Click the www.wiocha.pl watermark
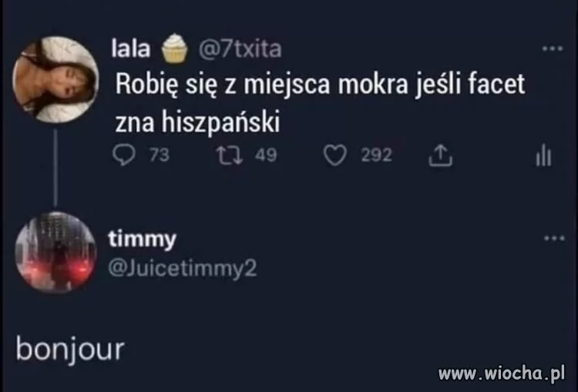This screenshot has height=392, width=578. 502,374
